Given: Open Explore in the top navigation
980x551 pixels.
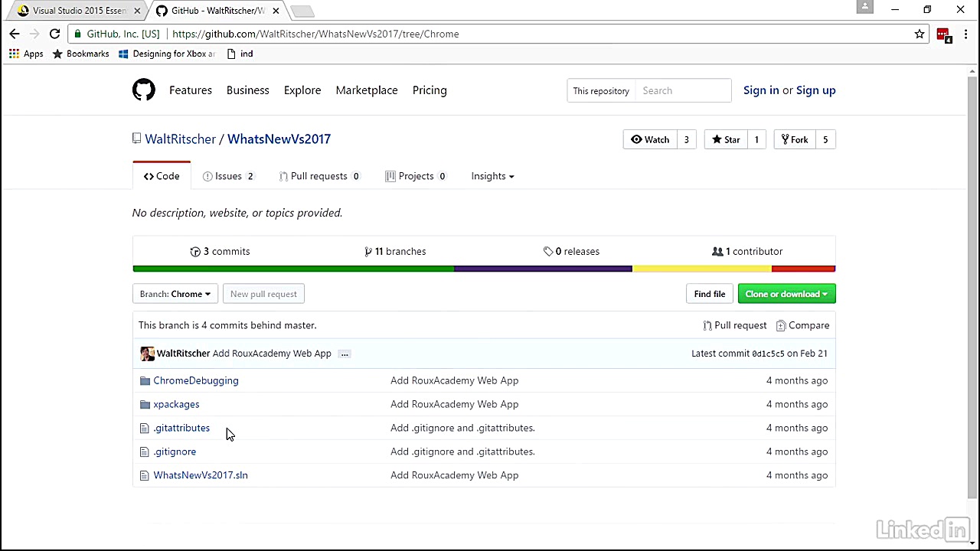Looking at the screenshot, I should tap(302, 90).
